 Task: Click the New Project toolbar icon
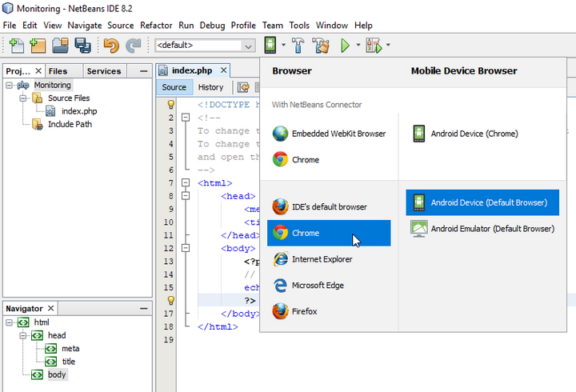click(38, 46)
